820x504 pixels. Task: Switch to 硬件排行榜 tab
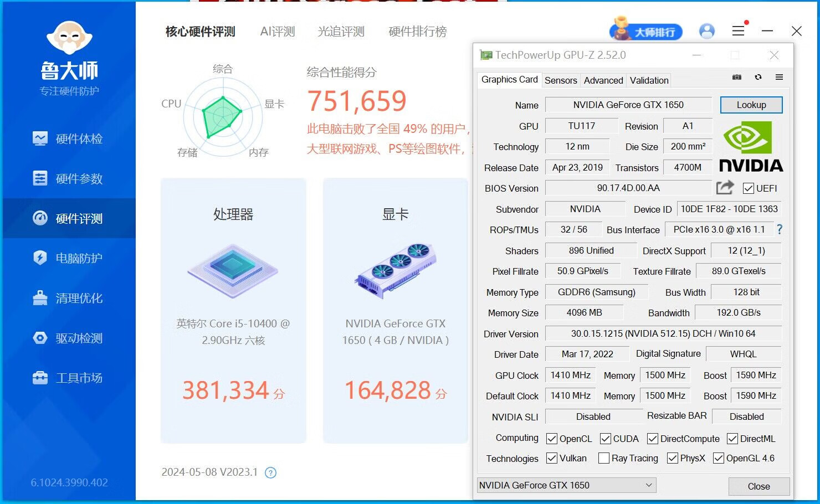pos(418,32)
